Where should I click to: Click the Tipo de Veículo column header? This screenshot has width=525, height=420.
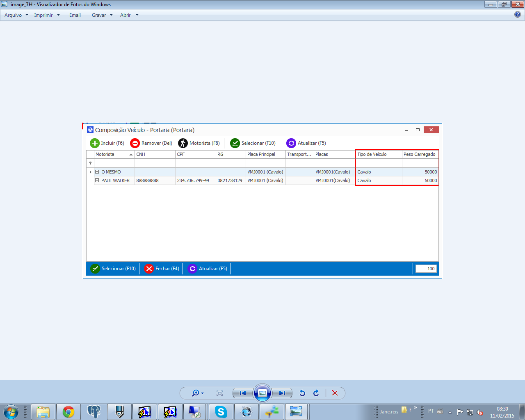(x=379, y=154)
